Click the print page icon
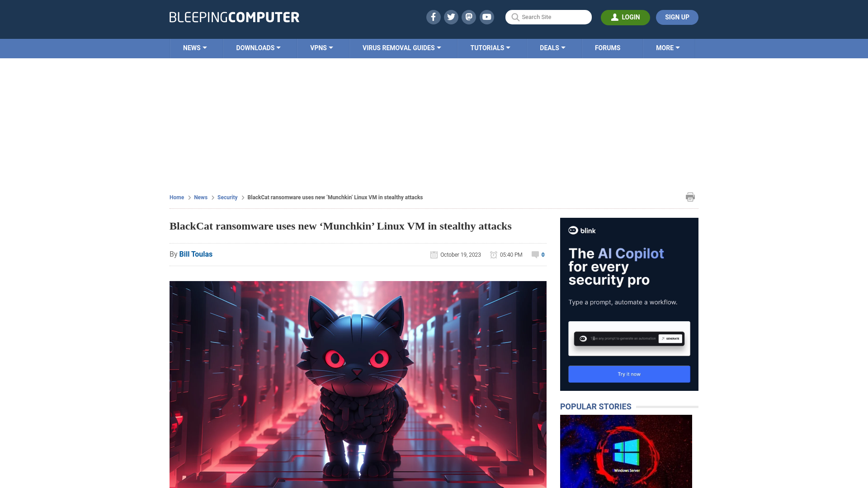The width and height of the screenshot is (868, 488). [x=690, y=197]
